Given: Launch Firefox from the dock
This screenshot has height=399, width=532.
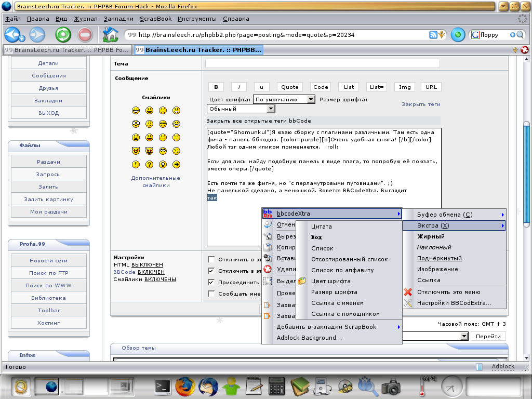Looking at the screenshot, I should pos(185,387).
